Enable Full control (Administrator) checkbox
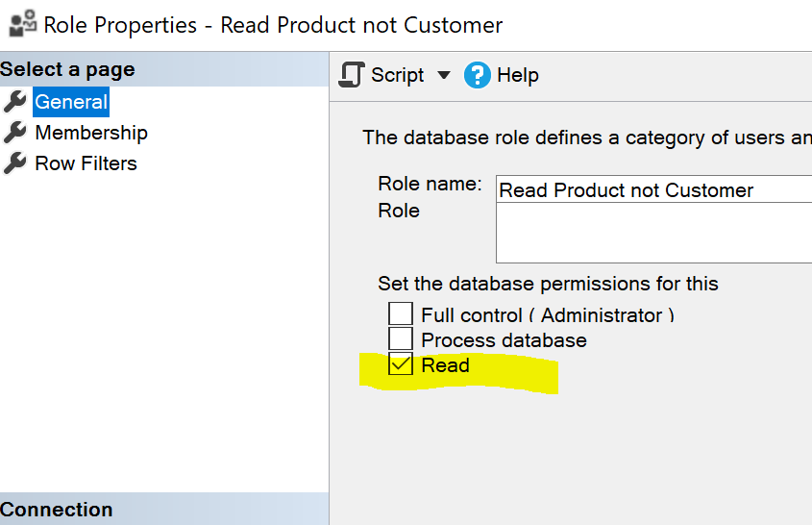Image resolution: width=812 pixels, height=525 pixels. coord(401,314)
